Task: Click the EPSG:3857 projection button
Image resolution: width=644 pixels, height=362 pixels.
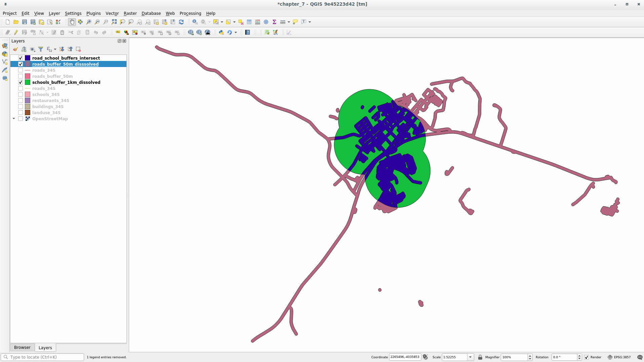Action: click(619, 357)
